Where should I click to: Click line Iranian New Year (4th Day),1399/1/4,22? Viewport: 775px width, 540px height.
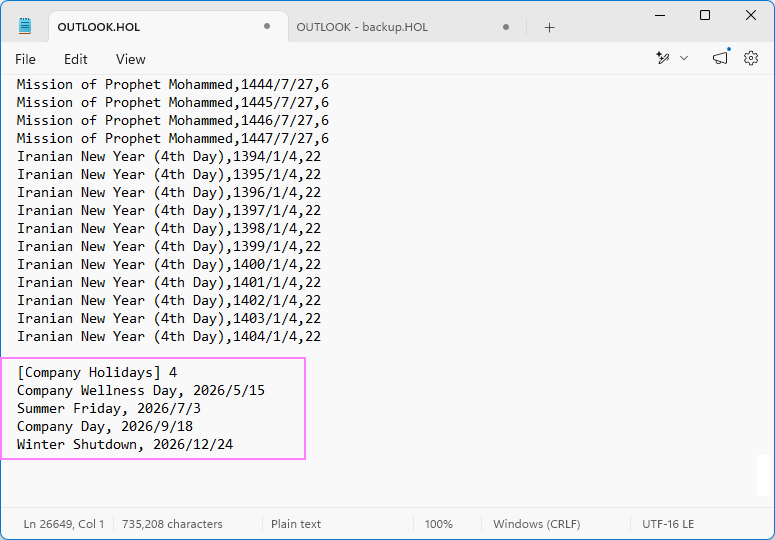[x=169, y=247]
